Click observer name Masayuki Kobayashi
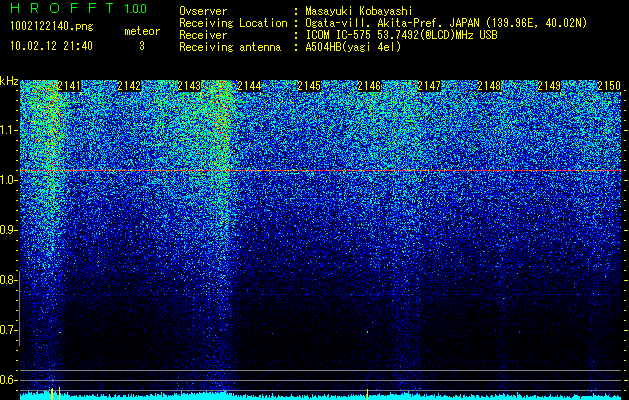The image size is (629, 400). (x=359, y=11)
